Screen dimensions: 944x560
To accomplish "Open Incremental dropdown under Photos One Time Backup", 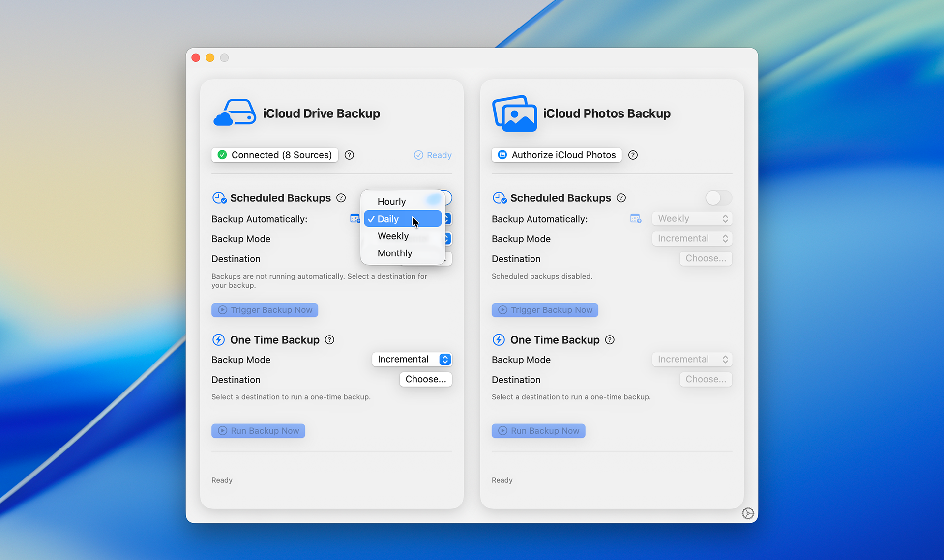I will point(692,360).
